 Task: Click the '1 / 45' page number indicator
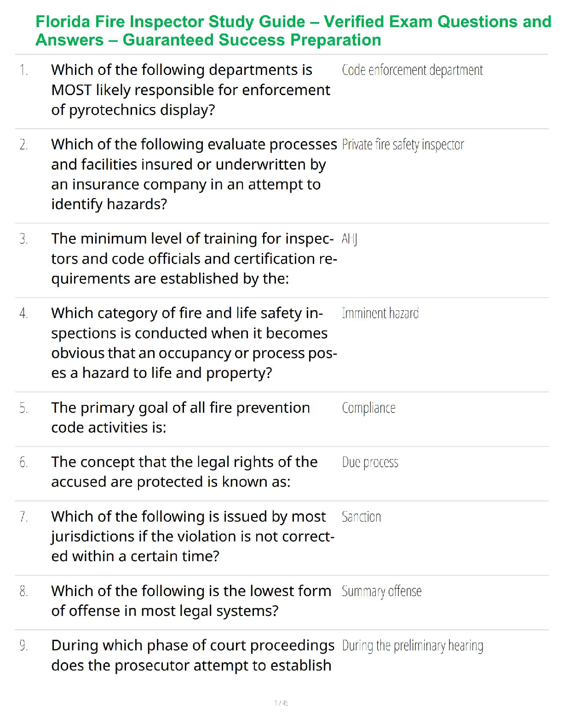coord(281,703)
